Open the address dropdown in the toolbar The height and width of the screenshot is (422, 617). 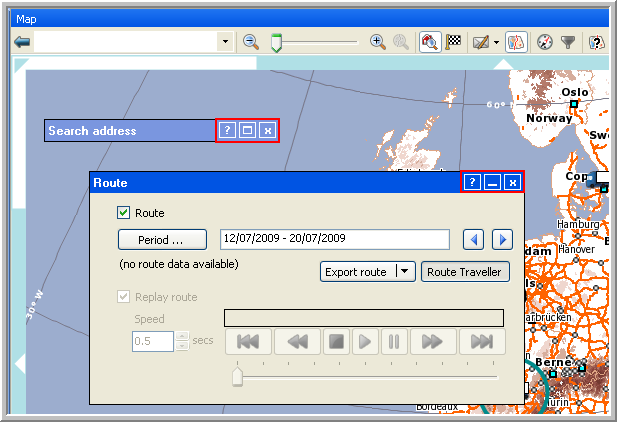(x=225, y=42)
